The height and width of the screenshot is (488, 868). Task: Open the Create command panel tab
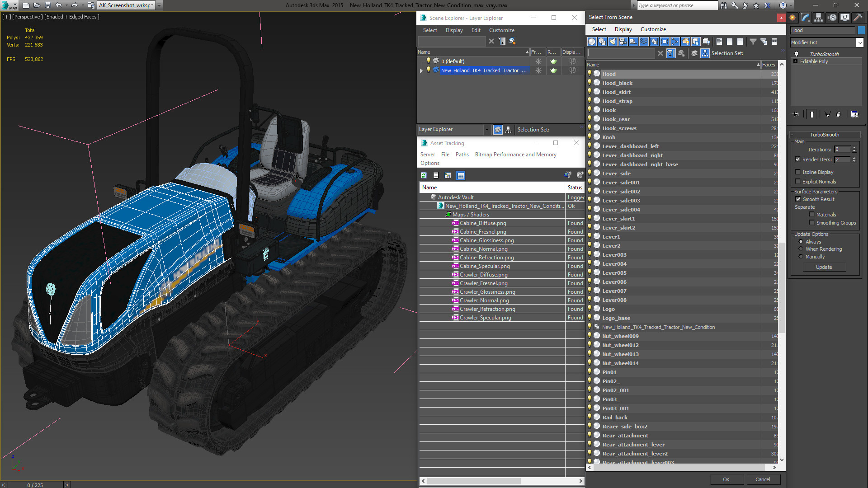click(793, 18)
